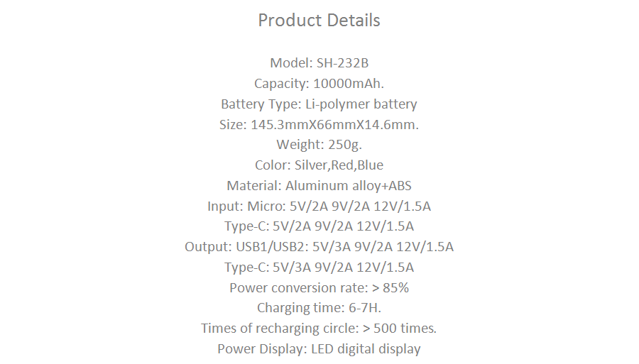Image resolution: width=639 pixels, height=364 pixels.
Task: Click the 500 times value
Action: (x=405, y=329)
